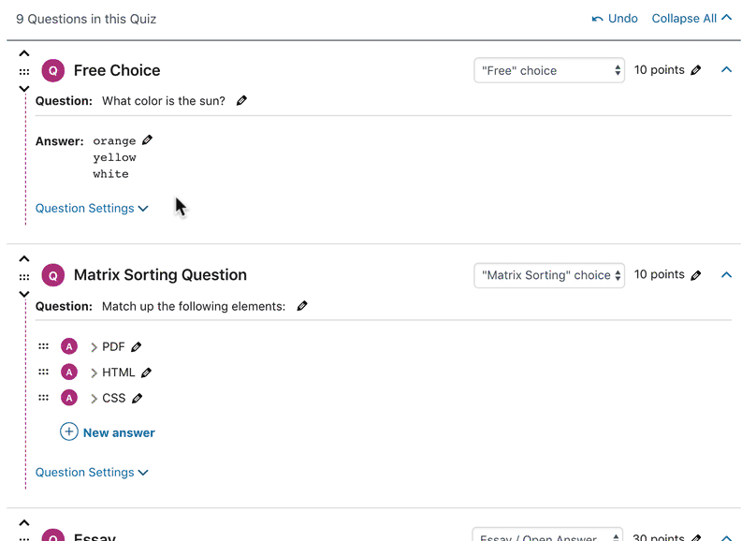Grab the drag handle for the PDF answer

43,346
